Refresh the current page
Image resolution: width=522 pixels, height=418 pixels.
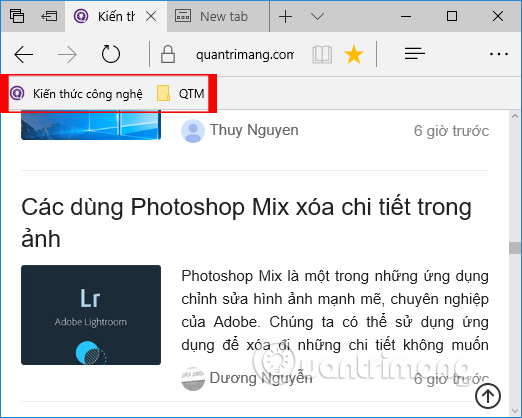tap(111, 54)
